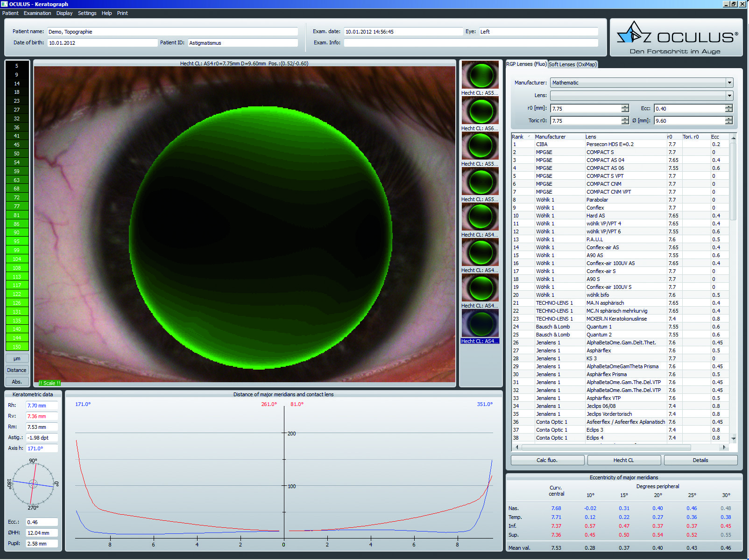
Task: Sort lens table by Rank column
Action: tap(522, 137)
